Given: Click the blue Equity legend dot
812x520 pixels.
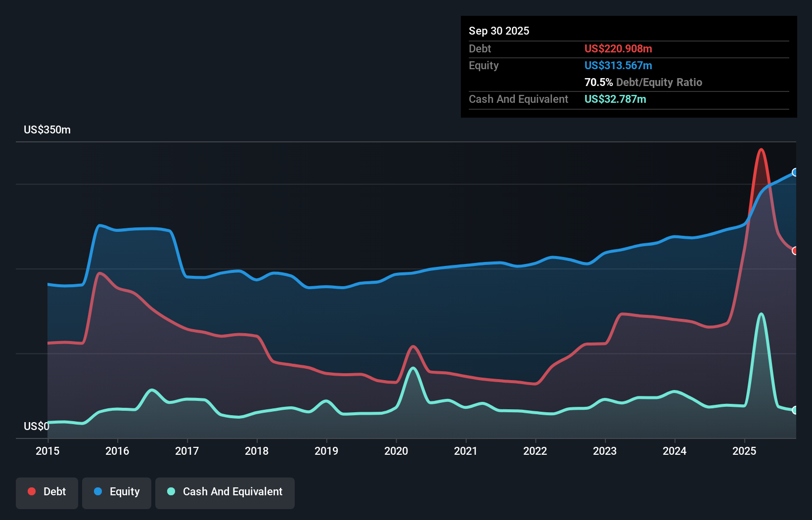Looking at the screenshot, I should tap(98, 491).
